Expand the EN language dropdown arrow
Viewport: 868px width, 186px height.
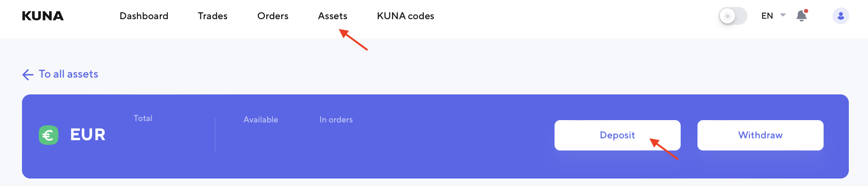click(783, 15)
